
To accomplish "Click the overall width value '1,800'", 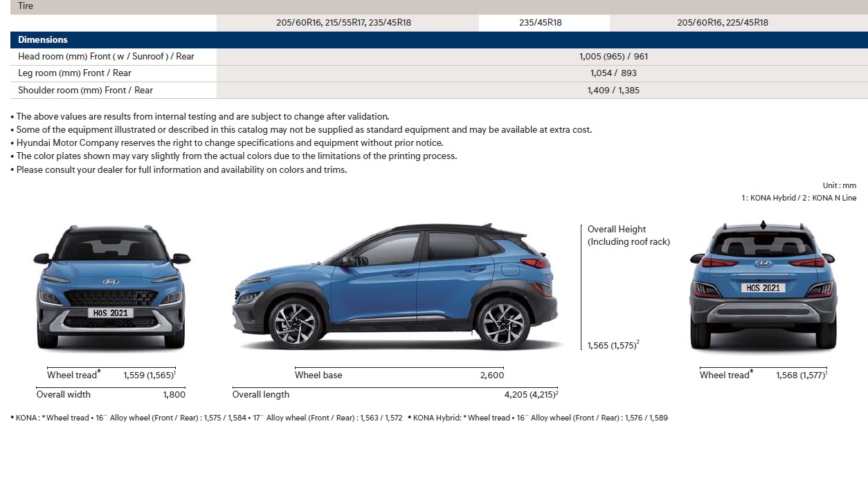I will click(174, 394).
